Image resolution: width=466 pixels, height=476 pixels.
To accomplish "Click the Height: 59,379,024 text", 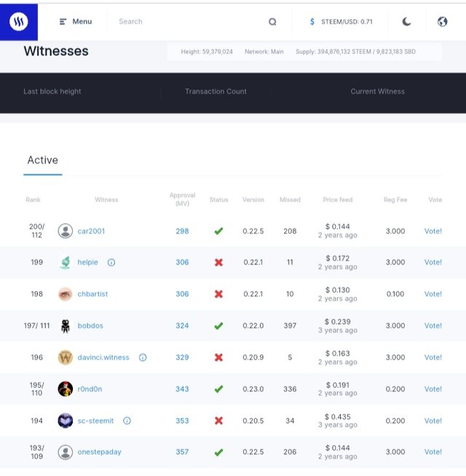I will click(207, 52).
